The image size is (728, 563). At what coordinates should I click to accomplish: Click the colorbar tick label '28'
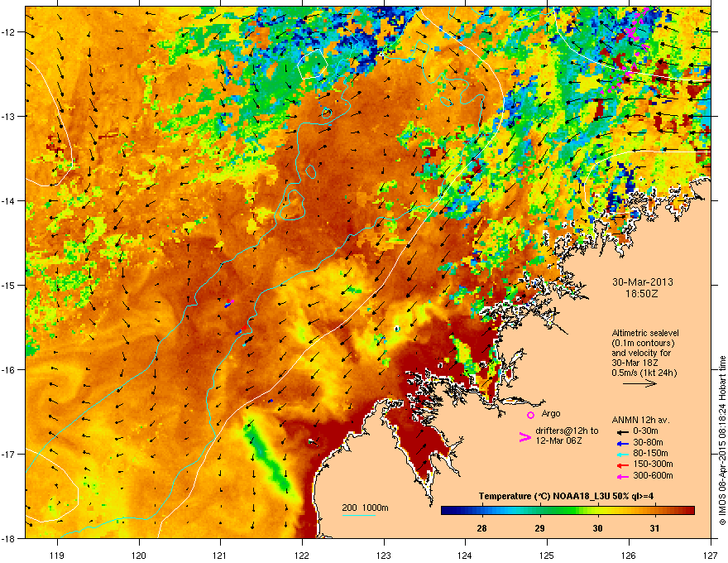point(481,528)
